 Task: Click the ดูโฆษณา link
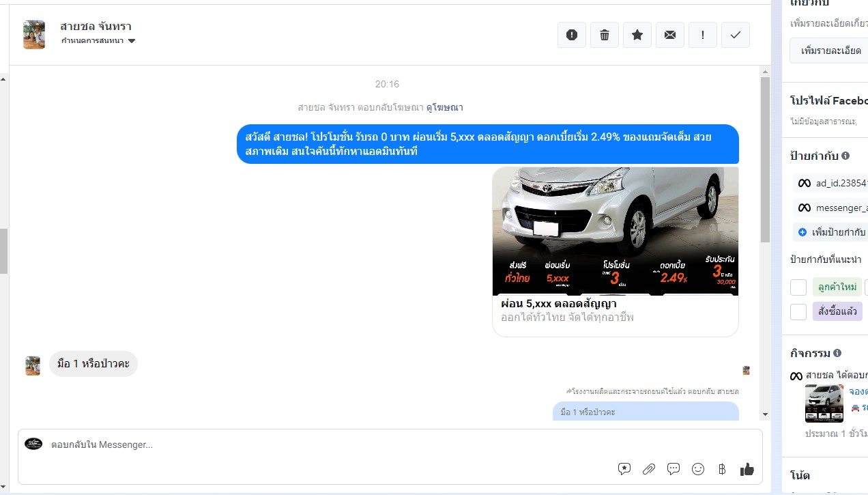coord(444,107)
